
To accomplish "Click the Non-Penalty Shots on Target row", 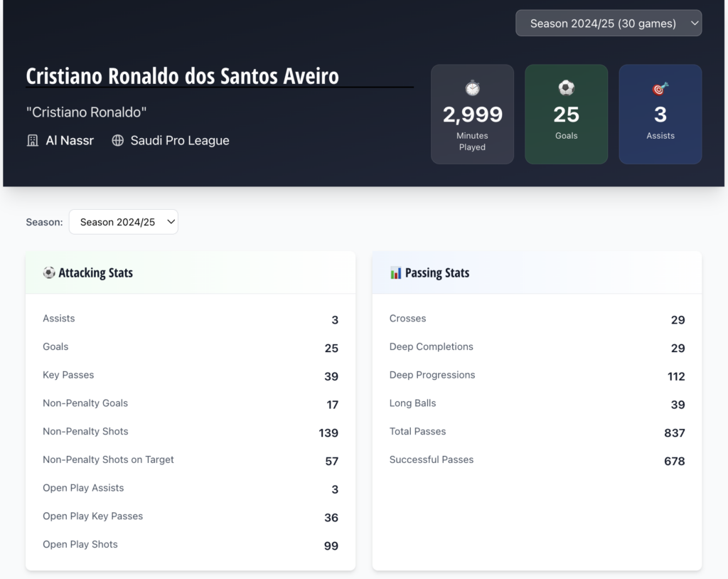I will pyautogui.click(x=190, y=460).
